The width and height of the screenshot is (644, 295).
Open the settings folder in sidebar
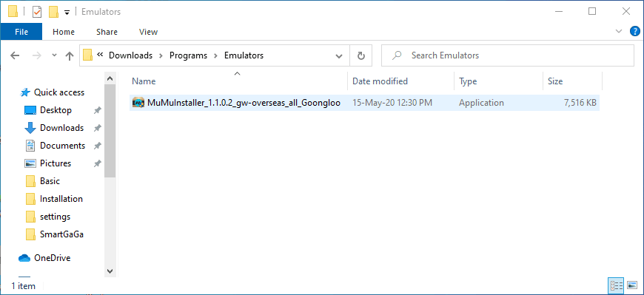55,216
